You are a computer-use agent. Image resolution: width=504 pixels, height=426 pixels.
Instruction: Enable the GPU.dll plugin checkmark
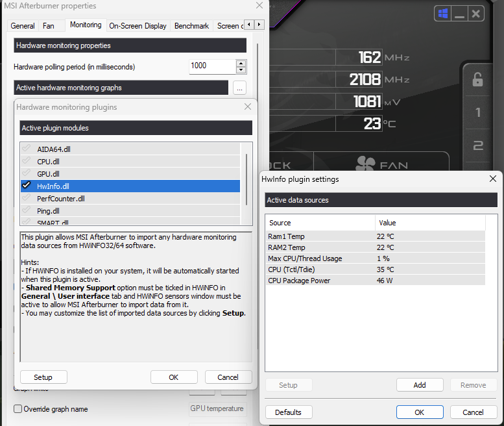click(x=27, y=173)
